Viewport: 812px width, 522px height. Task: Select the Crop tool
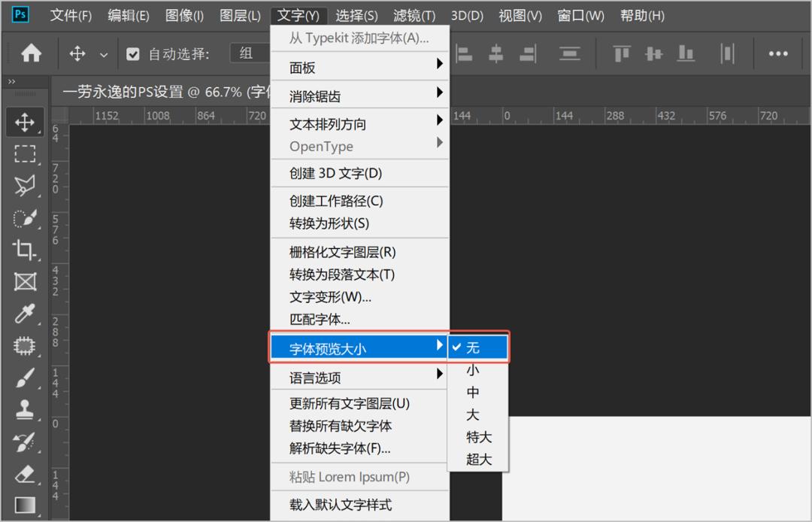[25, 250]
